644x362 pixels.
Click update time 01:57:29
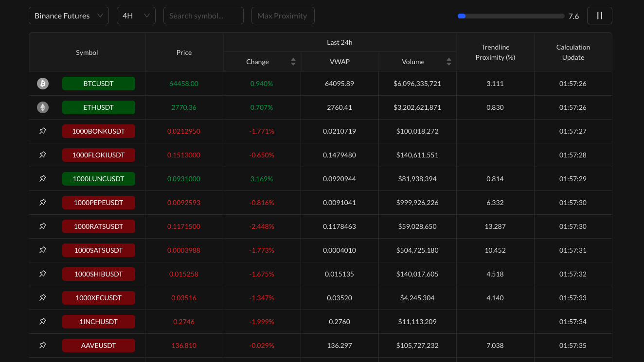573,179
